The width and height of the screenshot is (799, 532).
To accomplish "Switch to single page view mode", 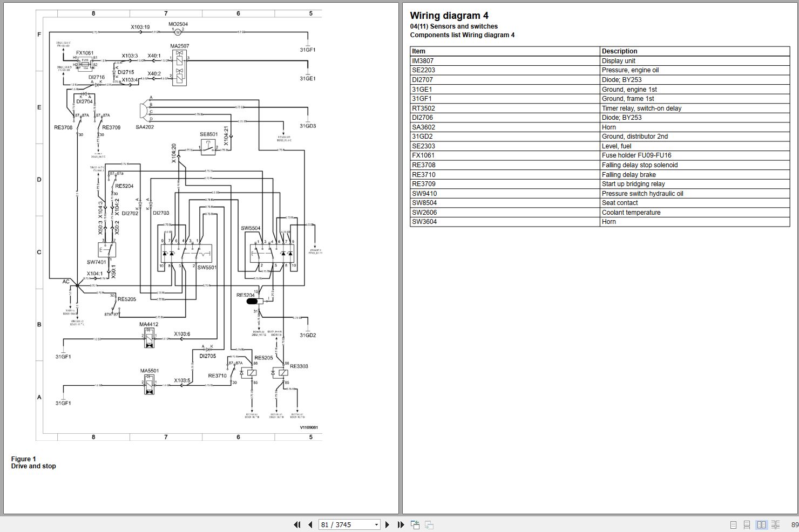I will 733,524.
